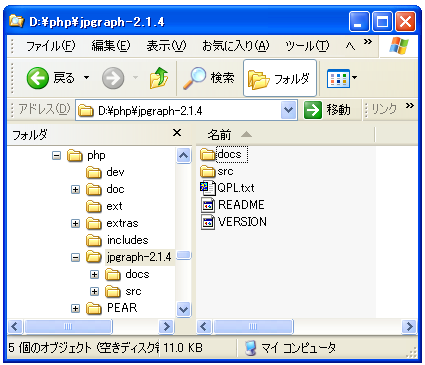Open the Search (検索) tool
Screen dimensions: 425x365
pyautogui.click(x=209, y=78)
